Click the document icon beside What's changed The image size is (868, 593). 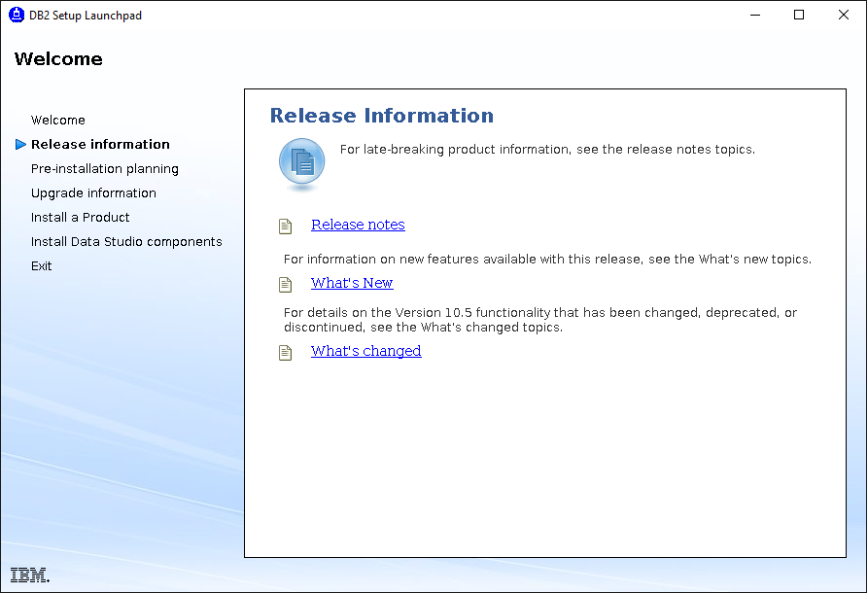click(x=285, y=352)
